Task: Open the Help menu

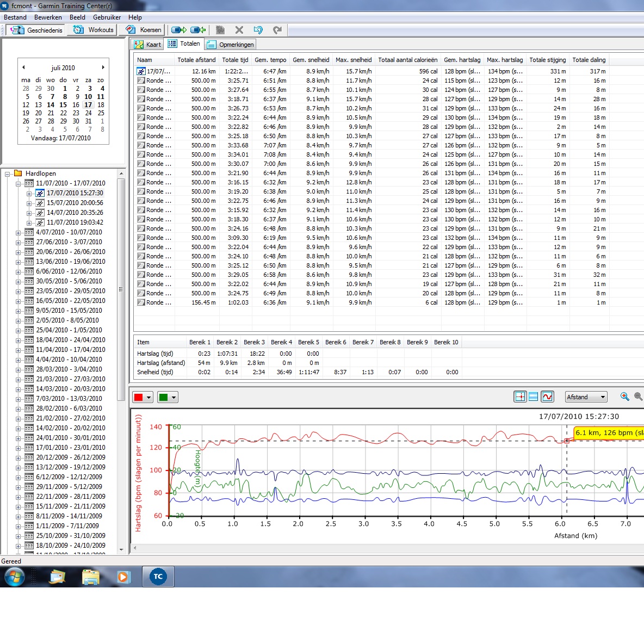Action: [x=135, y=17]
